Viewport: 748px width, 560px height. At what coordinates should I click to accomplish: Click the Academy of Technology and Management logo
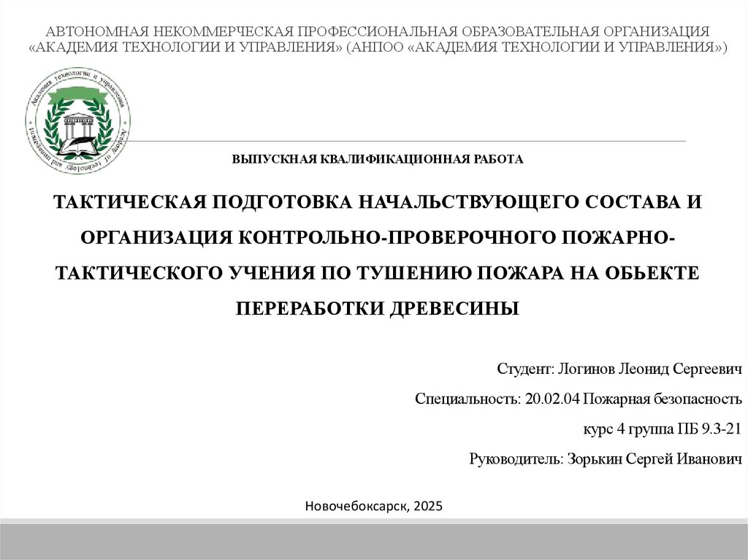(77, 120)
